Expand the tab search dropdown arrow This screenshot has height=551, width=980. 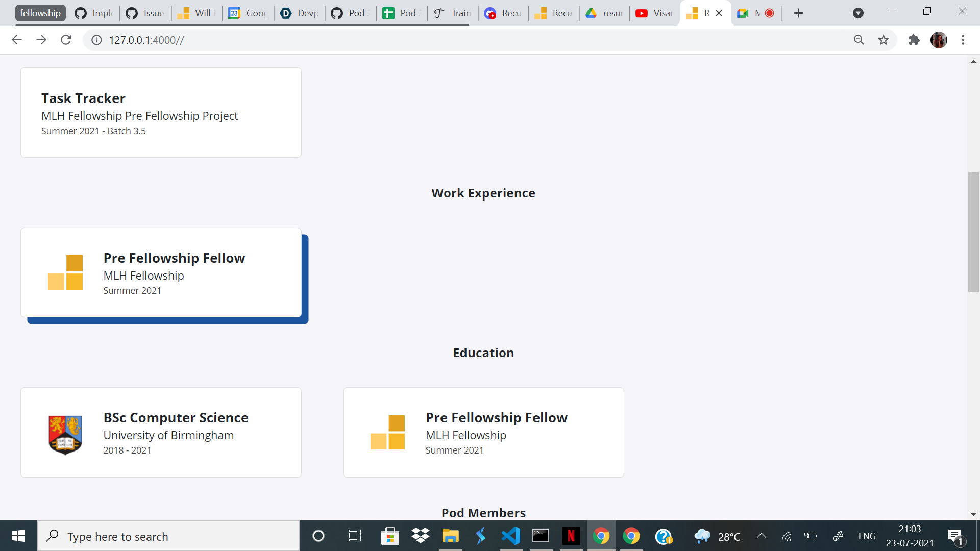point(858,13)
